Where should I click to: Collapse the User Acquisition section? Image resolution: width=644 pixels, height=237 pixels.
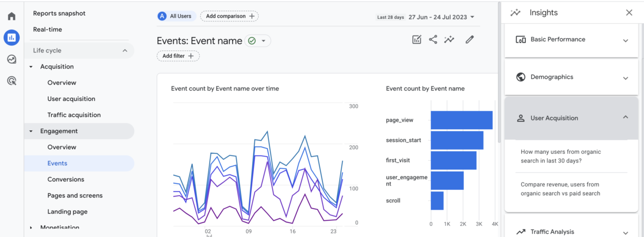(x=572, y=118)
